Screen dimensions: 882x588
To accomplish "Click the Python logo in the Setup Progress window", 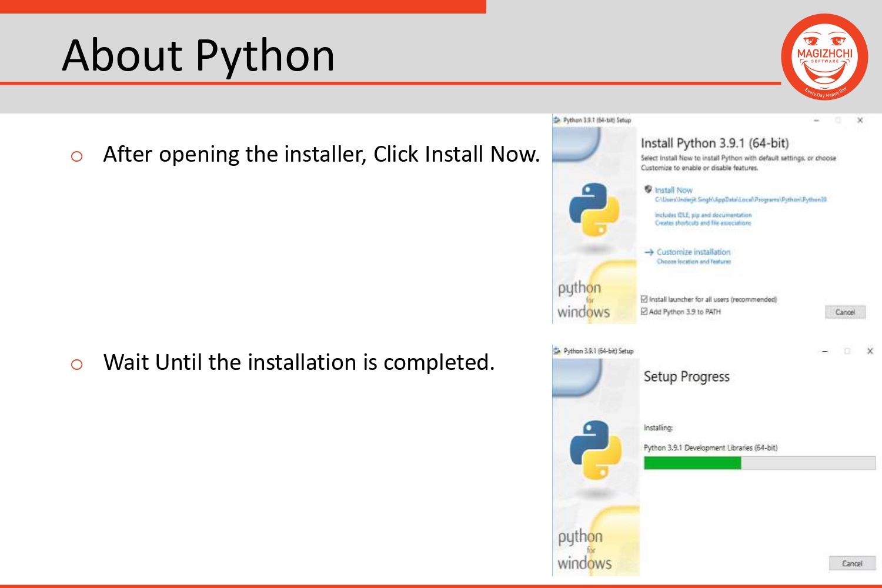I will click(x=596, y=450).
